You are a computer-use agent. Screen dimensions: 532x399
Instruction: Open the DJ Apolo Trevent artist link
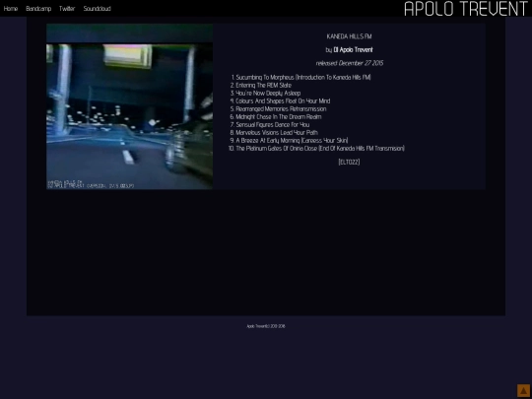354,50
